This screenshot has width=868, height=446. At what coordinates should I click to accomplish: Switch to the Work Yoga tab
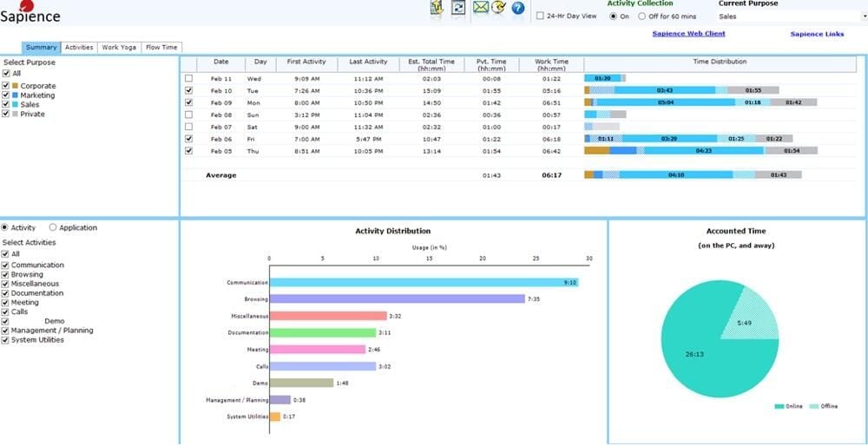119,48
